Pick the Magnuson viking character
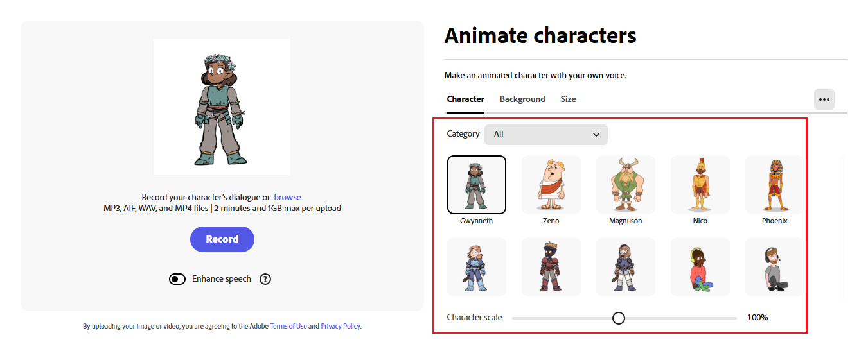868x351 pixels. [x=625, y=185]
